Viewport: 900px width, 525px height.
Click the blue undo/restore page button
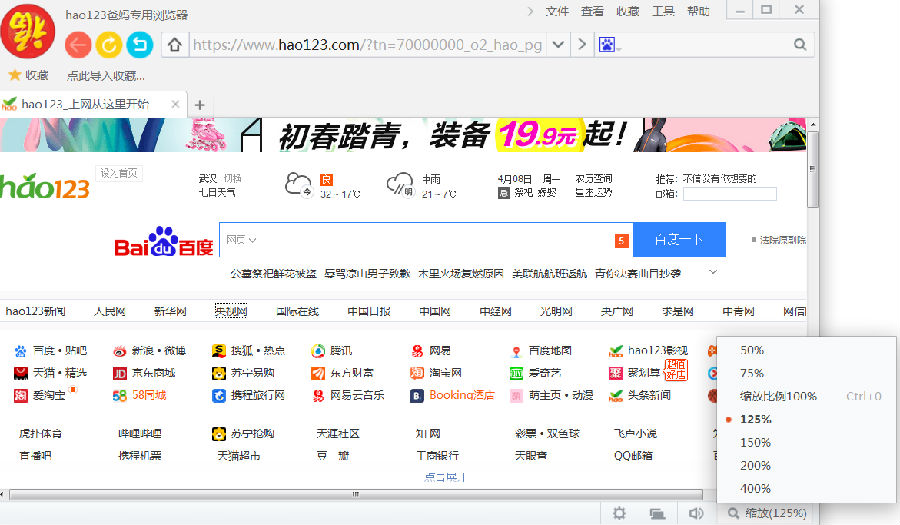[139, 45]
